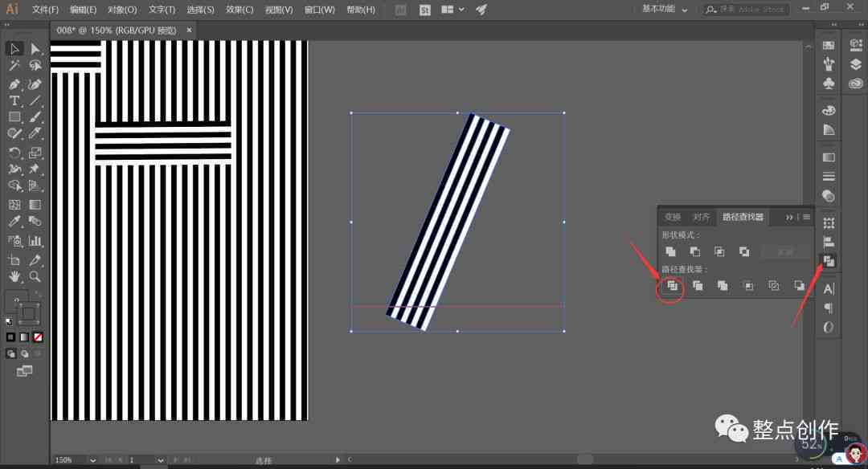This screenshot has height=469, width=868.
Task: Open the Stroke panel icon in dock
Action: coord(829,177)
